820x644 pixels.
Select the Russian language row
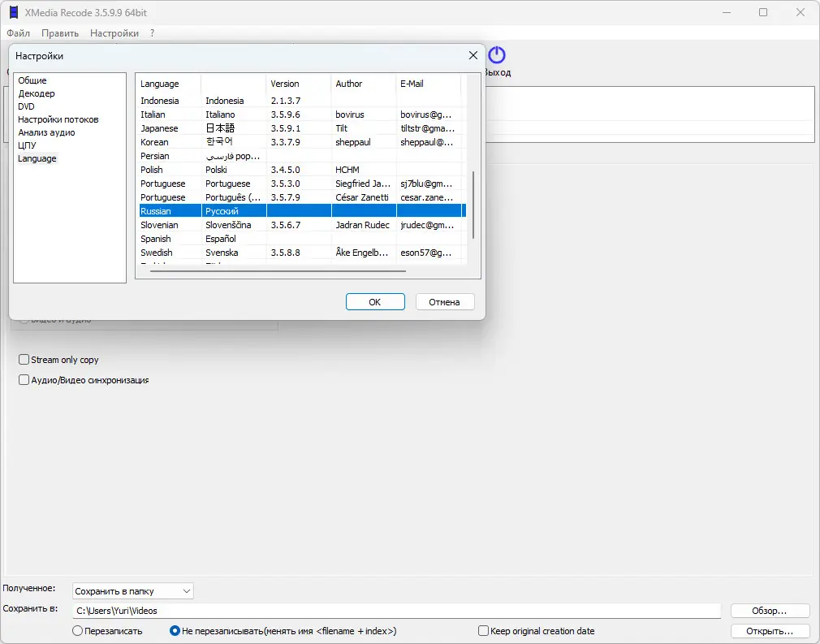(x=301, y=211)
